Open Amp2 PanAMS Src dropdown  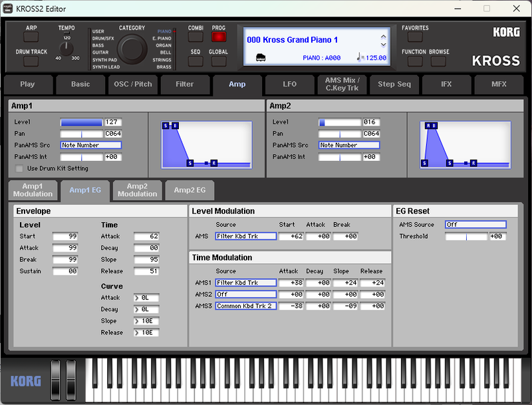349,145
